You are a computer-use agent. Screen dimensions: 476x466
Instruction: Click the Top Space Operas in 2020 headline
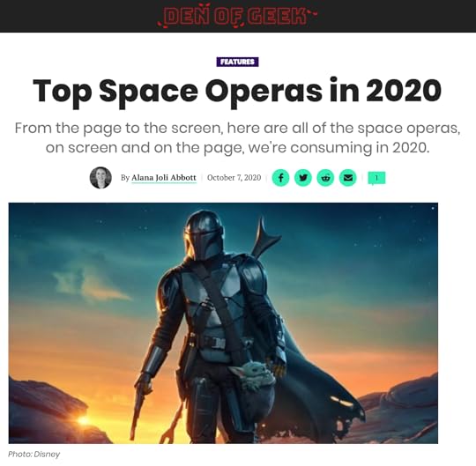click(237, 91)
